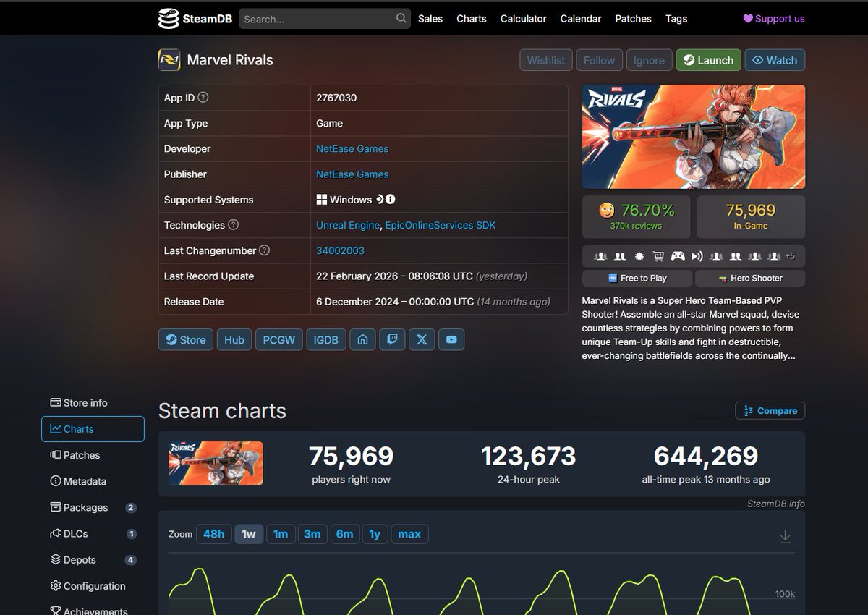This screenshot has width=868, height=615.
Task: Click the remote play speaker-arrow icon
Action: tap(697, 256)
